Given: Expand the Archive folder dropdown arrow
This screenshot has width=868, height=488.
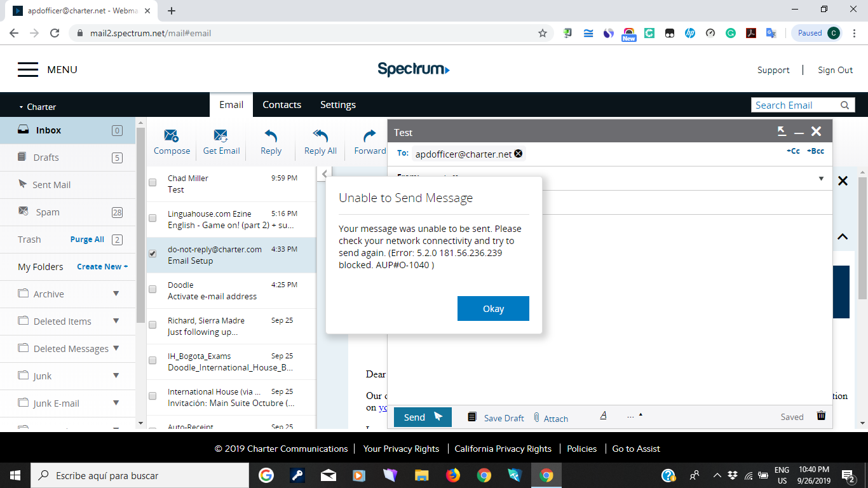Looking at the screenshot, I should [116, 294].
